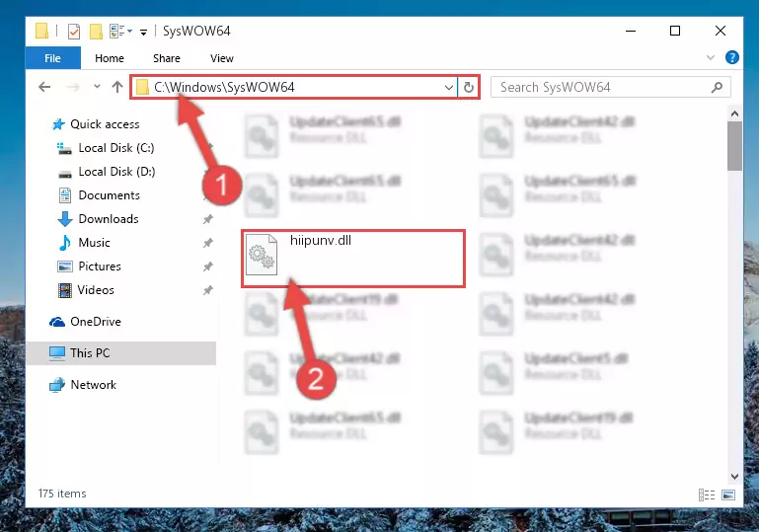The image size is (759, 532).
Task: Click the Network icon in sidebar
Action: pos(57,385)
